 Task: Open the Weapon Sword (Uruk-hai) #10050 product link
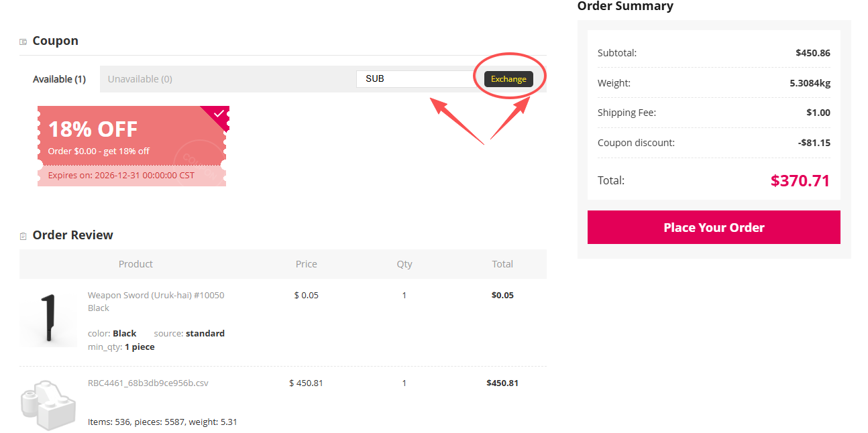[x=156, y=301]
